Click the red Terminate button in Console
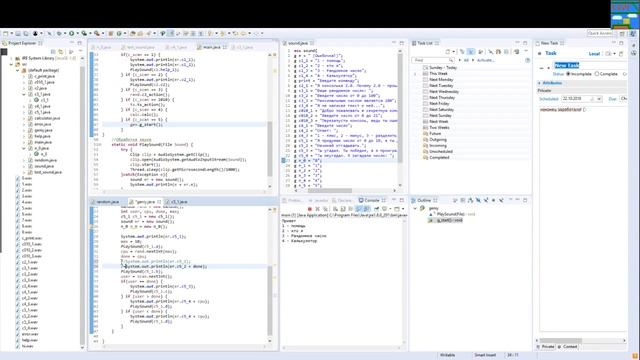640x360 pixels. pos(310,209)
